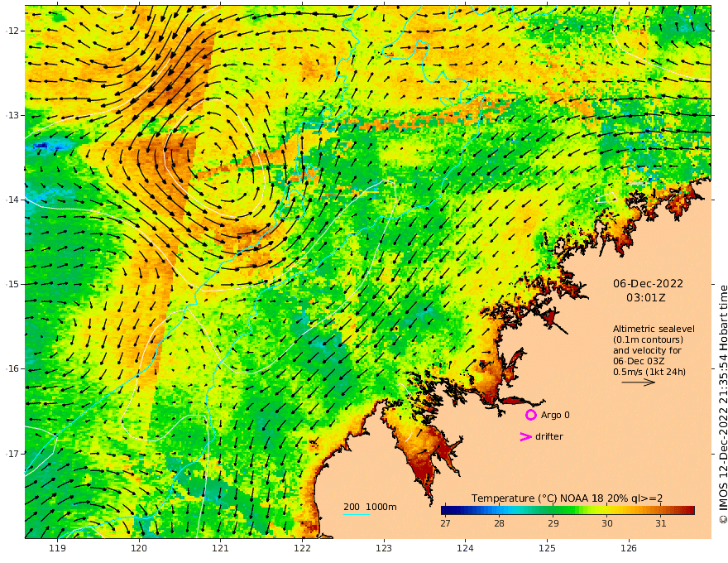Click colorbar tick label 31

pyautogui.click(x=661, y=523)
